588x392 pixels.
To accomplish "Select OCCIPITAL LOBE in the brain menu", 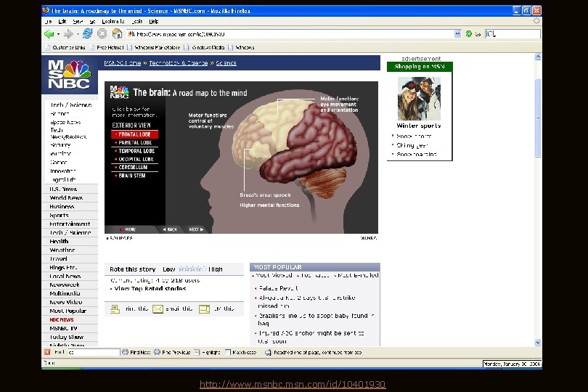I will point(134,159).
